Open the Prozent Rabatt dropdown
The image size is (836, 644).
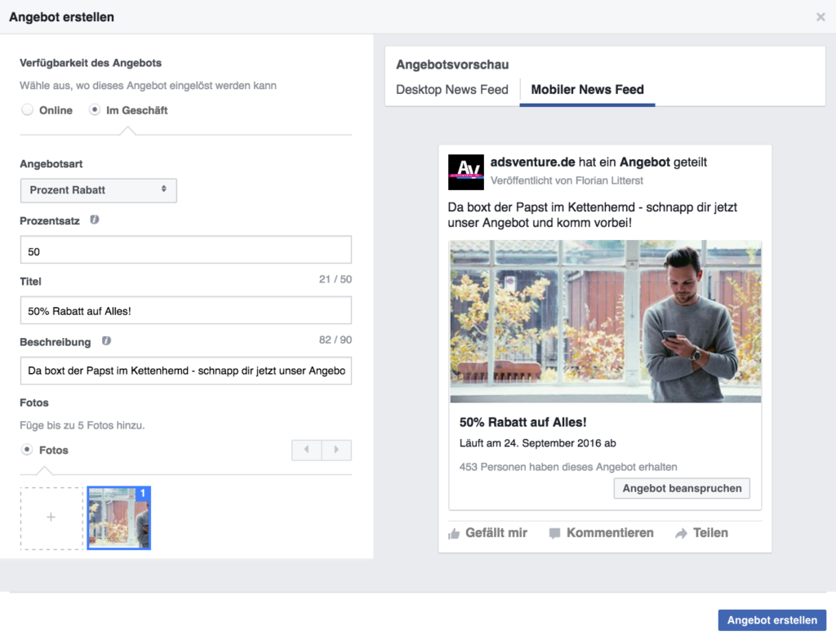pos(98,190)
